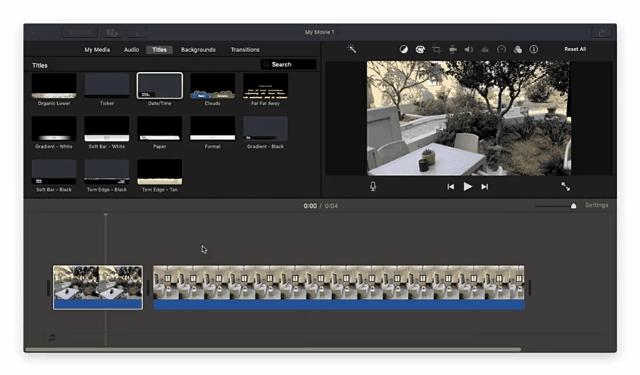Image resolution: width=640 pixels, height=375 pixels.
Task: Play the movie in the viewer
Action: 468,186
